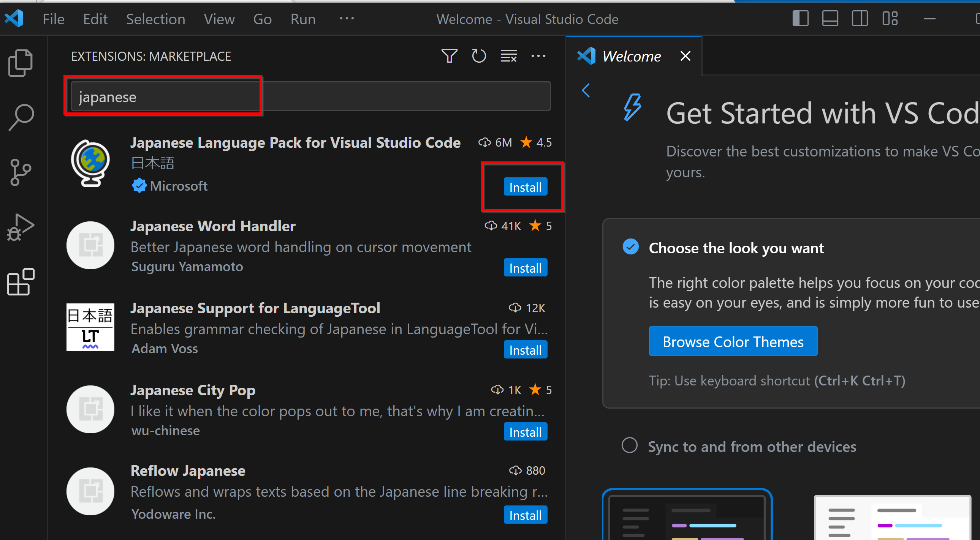This screenshot has width=980, height=540.
Task: Click the extensions search box containing japanese
Action: coord(311,96)
